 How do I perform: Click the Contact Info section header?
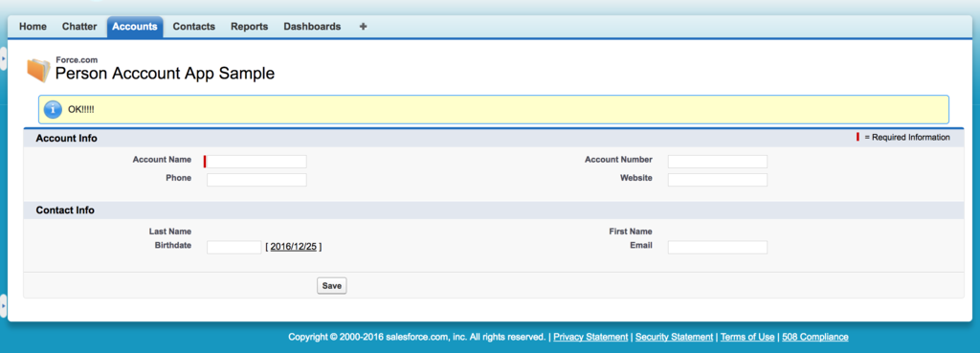tap(65, 210)
